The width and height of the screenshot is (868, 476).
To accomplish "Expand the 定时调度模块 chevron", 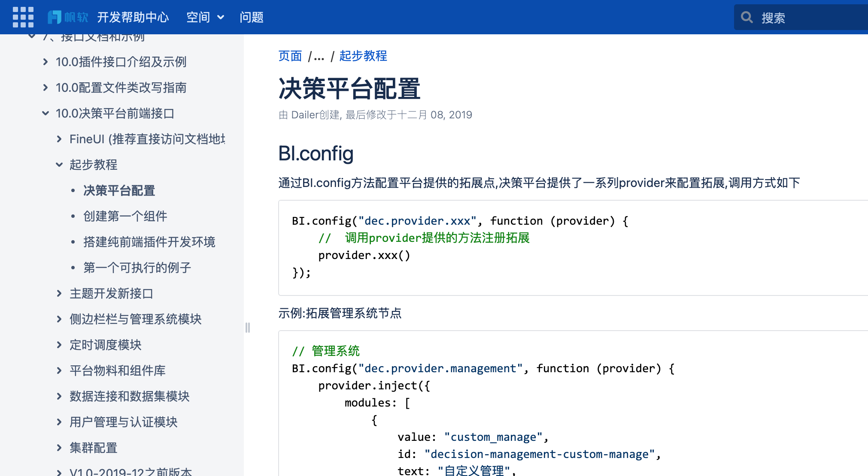I will 59,345.
